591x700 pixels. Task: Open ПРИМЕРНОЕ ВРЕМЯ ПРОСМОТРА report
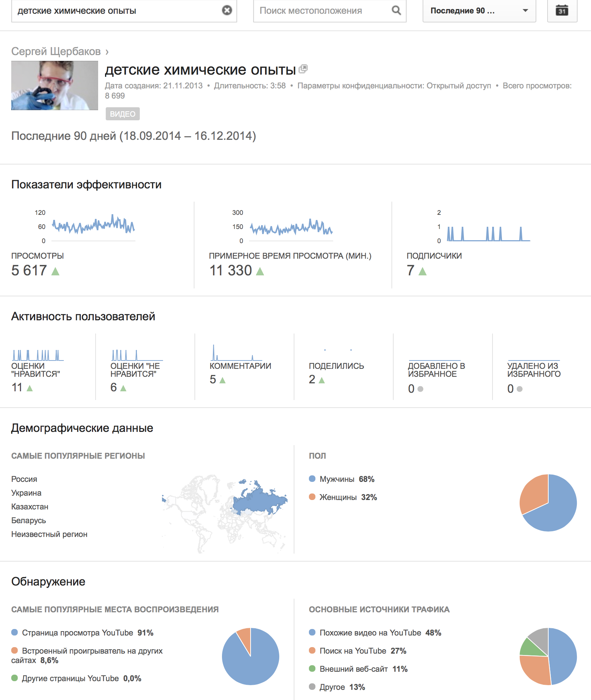tap(290, 256)
